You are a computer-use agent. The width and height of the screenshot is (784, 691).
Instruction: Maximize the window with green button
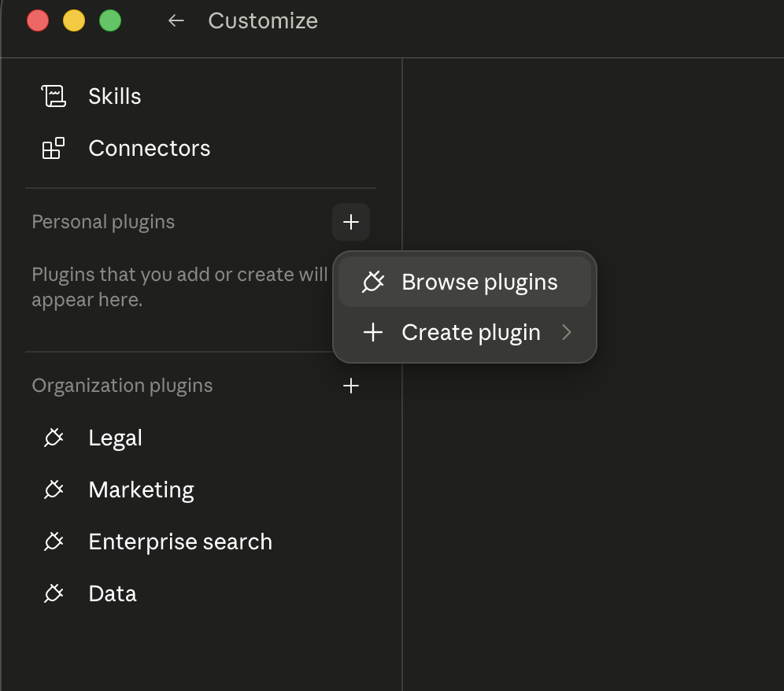coord(110,20)
